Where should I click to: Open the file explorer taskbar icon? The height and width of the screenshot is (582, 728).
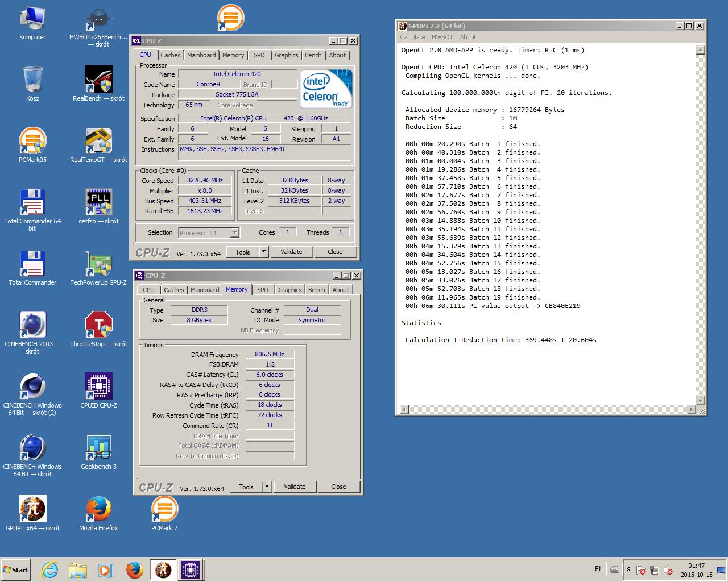78,570
